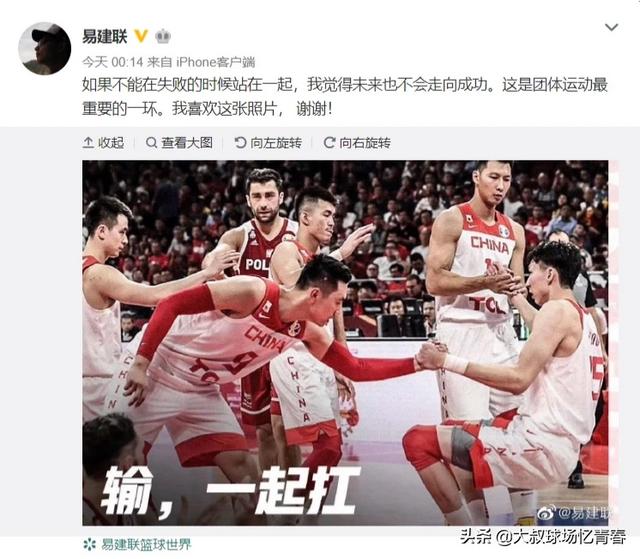This screenshot has height=559, width=640.
Task: Click the post timestamp 今天 00:14
Action: [113, 62]
